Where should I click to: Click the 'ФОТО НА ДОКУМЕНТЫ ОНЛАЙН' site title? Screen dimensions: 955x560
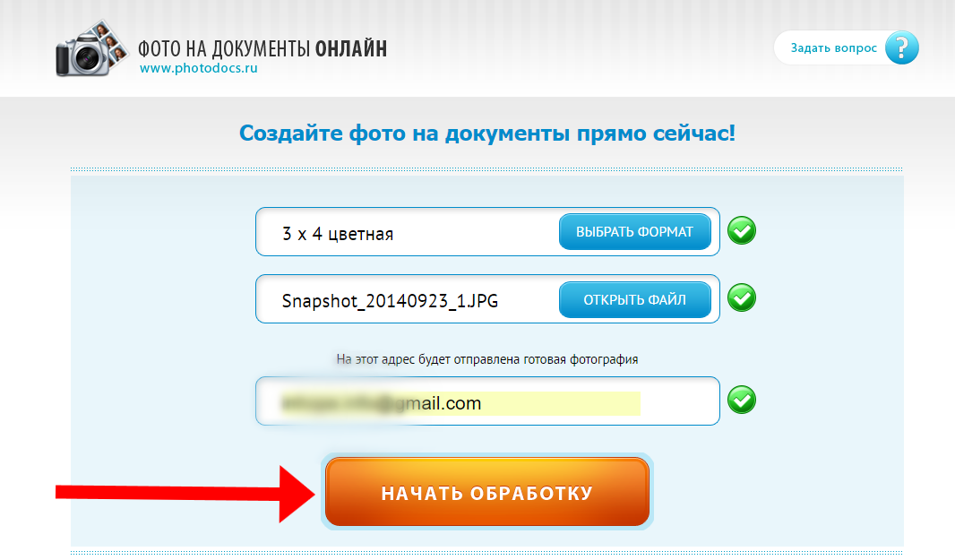[262, 48]
